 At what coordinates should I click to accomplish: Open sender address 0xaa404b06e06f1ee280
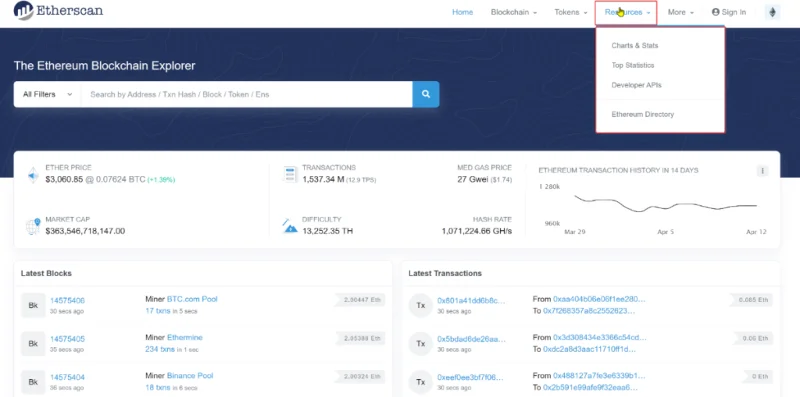coord(599,299)
